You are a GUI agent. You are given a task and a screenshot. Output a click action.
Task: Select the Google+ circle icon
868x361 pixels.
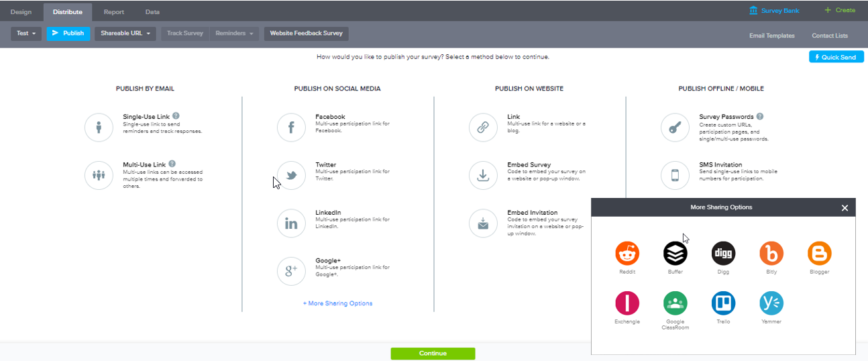coord(291,271)
